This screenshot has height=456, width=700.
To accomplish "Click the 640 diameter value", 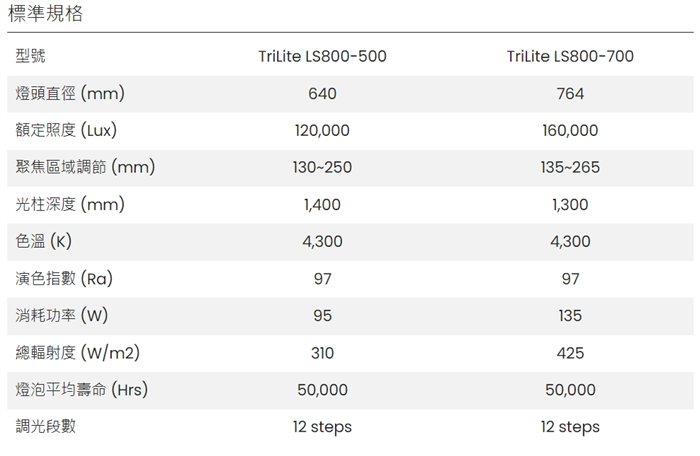I will (322, 94).
